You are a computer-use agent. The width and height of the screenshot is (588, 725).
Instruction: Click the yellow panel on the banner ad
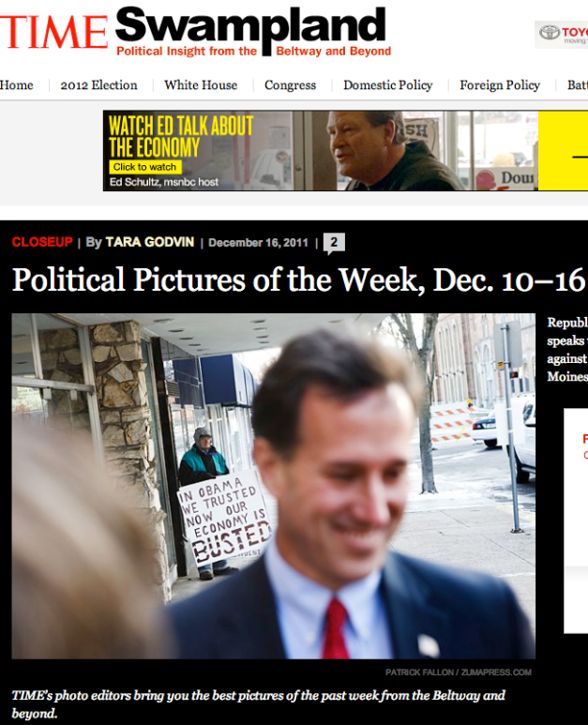563,151
